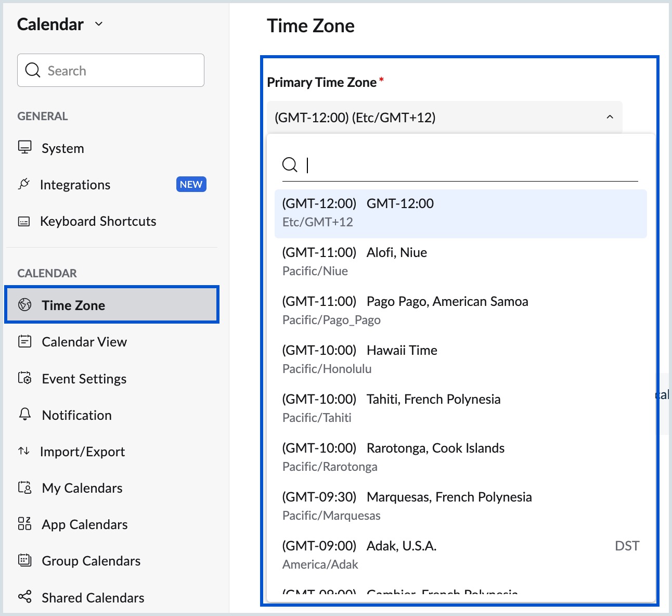This screenshot has width=672, height=616.
Task: Choose Pago Pago, American Samoa timezone
Action: 447,301
